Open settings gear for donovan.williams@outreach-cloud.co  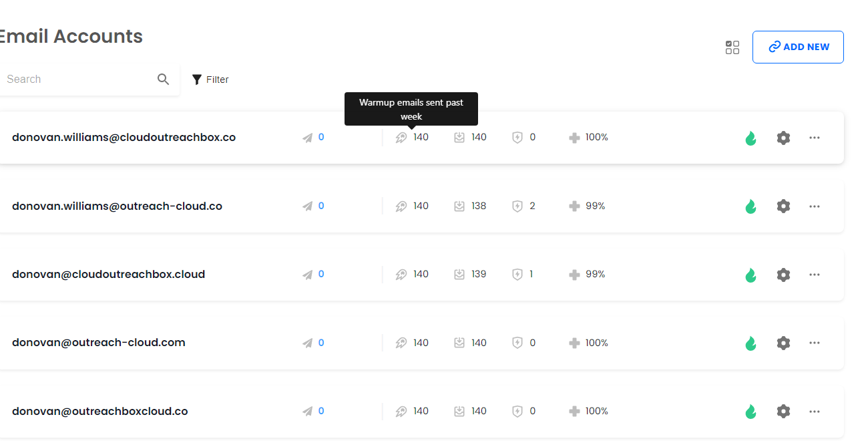783,206
